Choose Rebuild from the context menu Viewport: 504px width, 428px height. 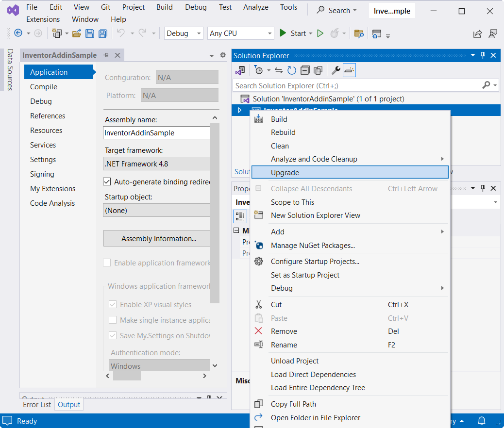350,132
